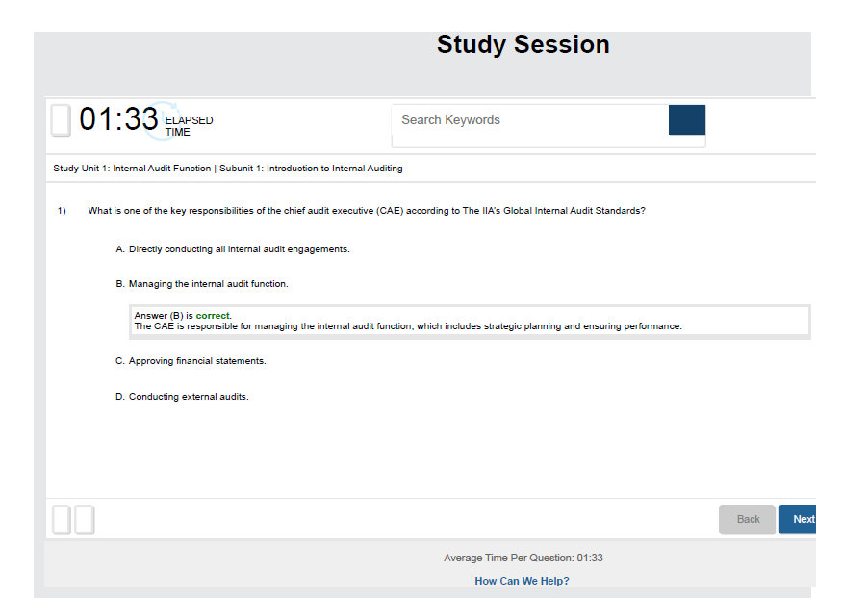Viewport: 868px width, 598px height.
Task: Click the ELAPSED TIME label
Action: (189, 126)
